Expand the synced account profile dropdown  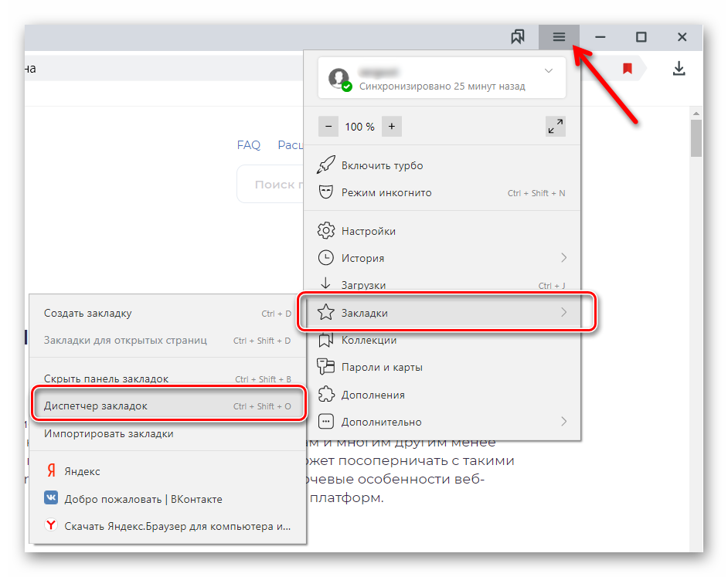click(548, 71)
